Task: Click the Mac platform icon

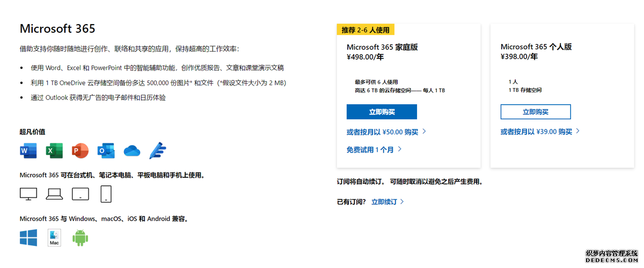Action: (54, 238)
